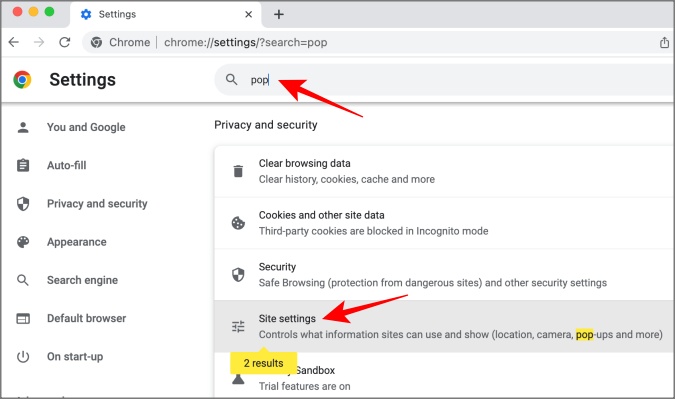The height and width of the screenshot is (399, 675).
Task: Open On start-up section
Action: (75, 357)
